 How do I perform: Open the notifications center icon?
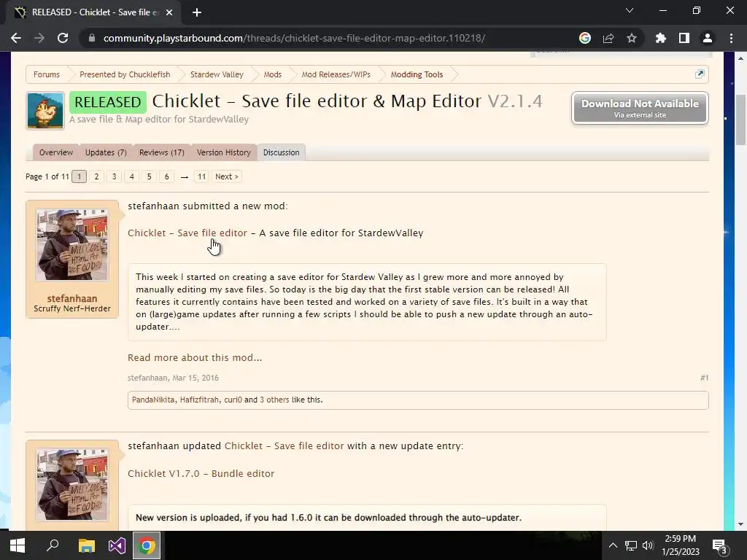(x=720, y=545)
